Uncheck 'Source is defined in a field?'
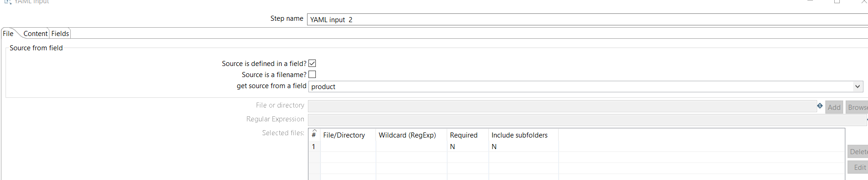This screenshot has width=868, height=180. point(312,63)
